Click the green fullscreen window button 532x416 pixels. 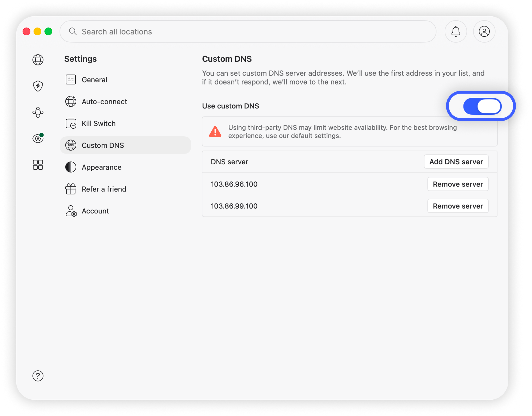pyautogui.click(x=48, y=31)
